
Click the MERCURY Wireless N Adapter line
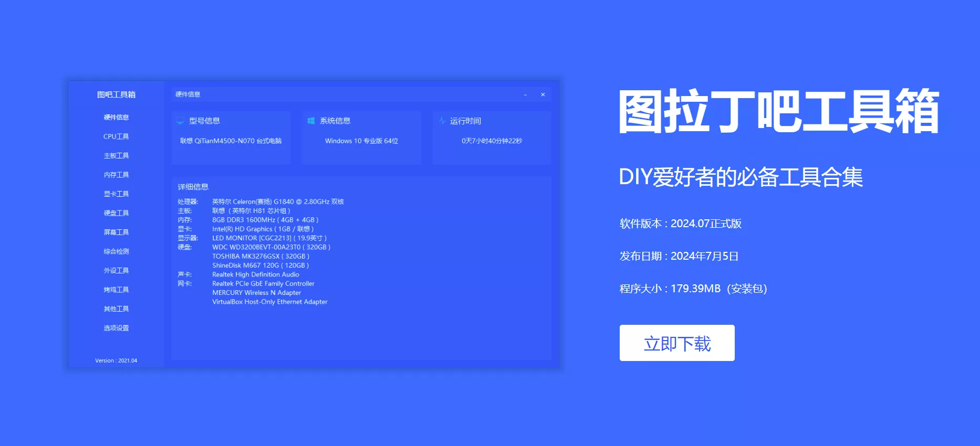pos(256,293)
